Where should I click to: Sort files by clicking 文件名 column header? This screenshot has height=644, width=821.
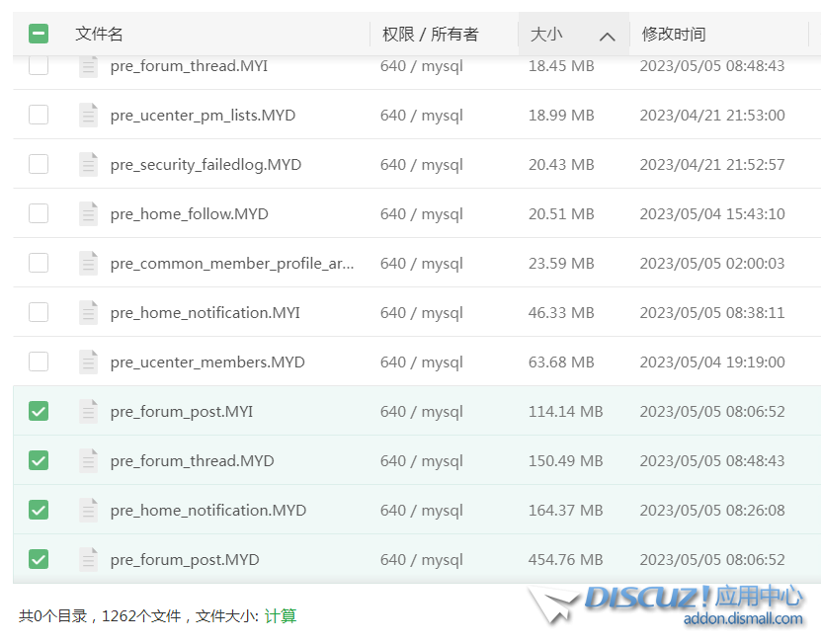pyautogui.click(x=99, y=33)
